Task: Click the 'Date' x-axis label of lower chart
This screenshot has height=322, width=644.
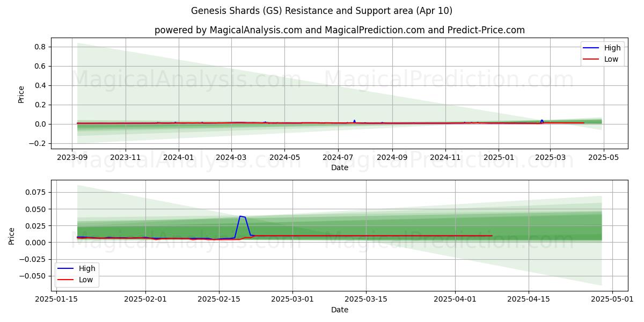Action: 340,310
